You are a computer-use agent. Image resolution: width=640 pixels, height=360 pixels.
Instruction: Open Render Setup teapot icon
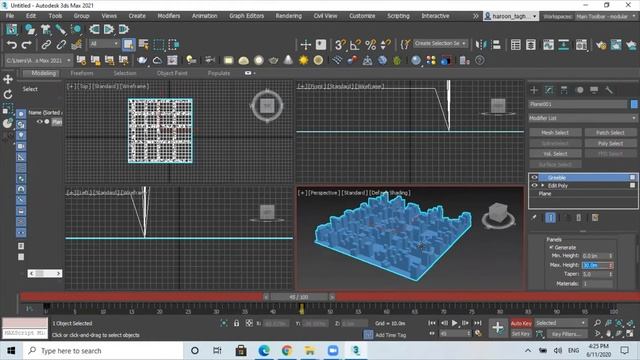tap(601, 44)
